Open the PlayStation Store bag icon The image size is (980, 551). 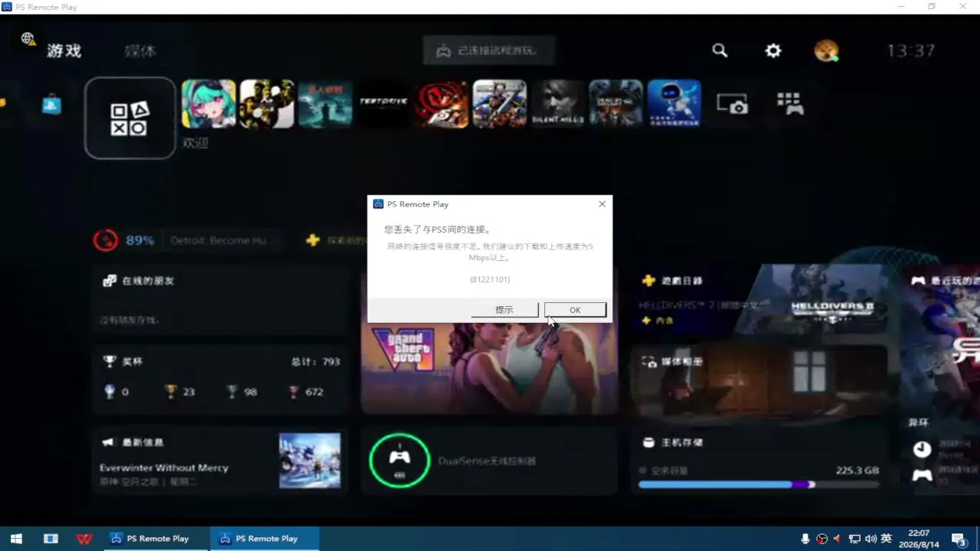[x=51, y=104]
